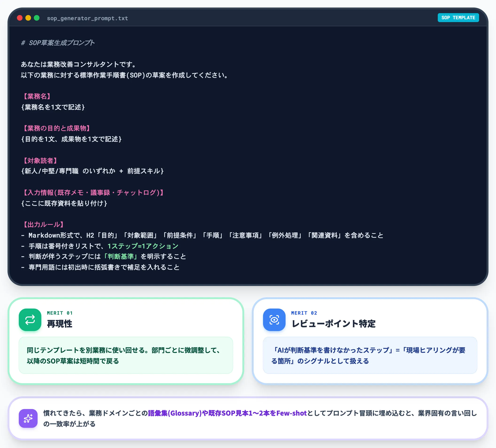
Task: Click the MERIT 02 label
Action: [x=304, y=313]
